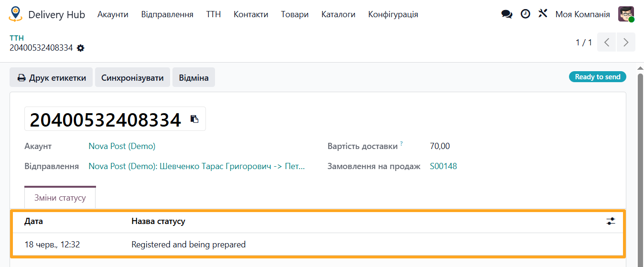Open the Контакти menu
The height and width of the screenshot is (267, 644).
point(251,14)
